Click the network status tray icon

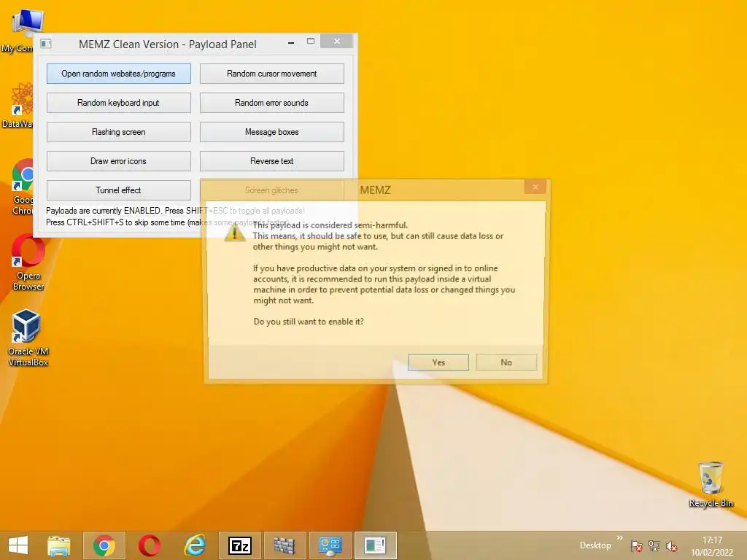654,546
